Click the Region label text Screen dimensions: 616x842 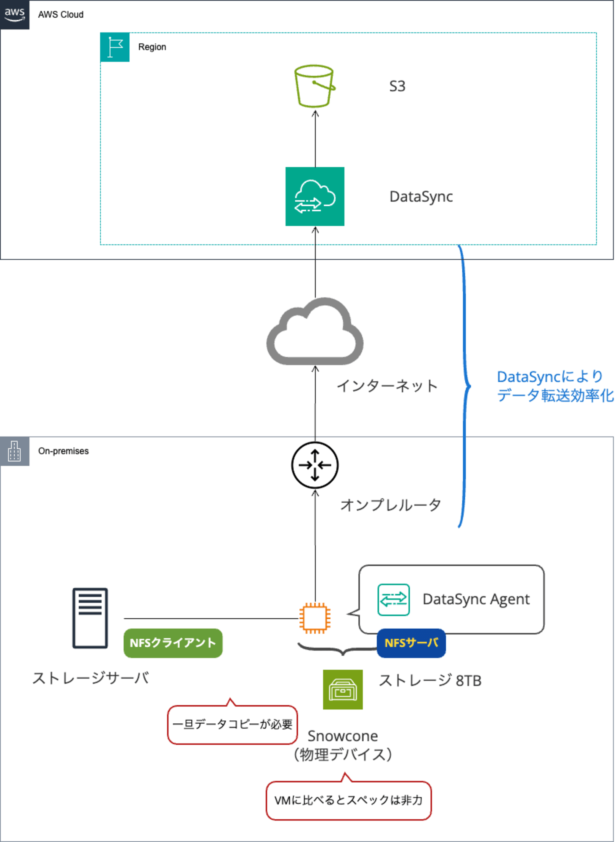tap(152, 47)
